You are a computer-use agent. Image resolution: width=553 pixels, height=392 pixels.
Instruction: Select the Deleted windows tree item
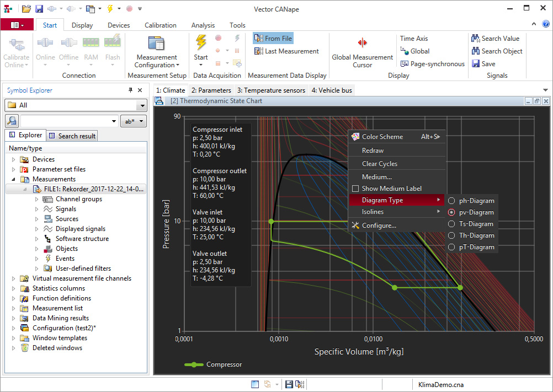(x=57, y=348)
